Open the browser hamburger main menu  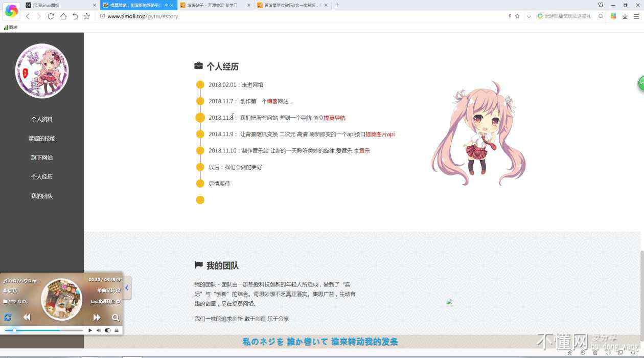[x=636, y=16]
